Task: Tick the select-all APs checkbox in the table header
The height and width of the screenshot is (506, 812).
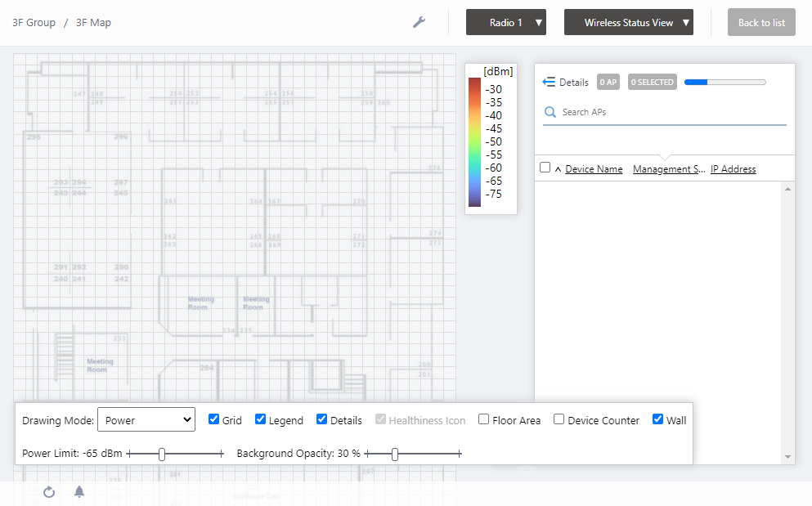Action: click(545, 168)
